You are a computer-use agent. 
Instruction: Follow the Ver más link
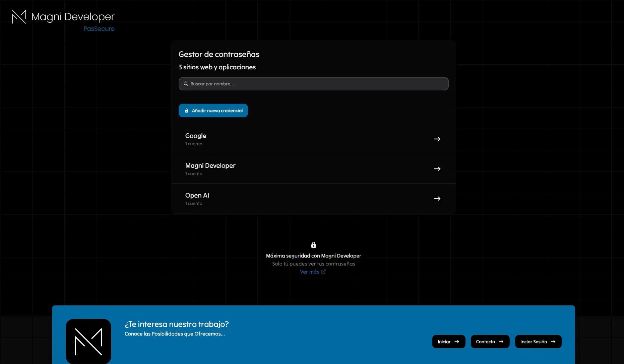coord(313,272)
